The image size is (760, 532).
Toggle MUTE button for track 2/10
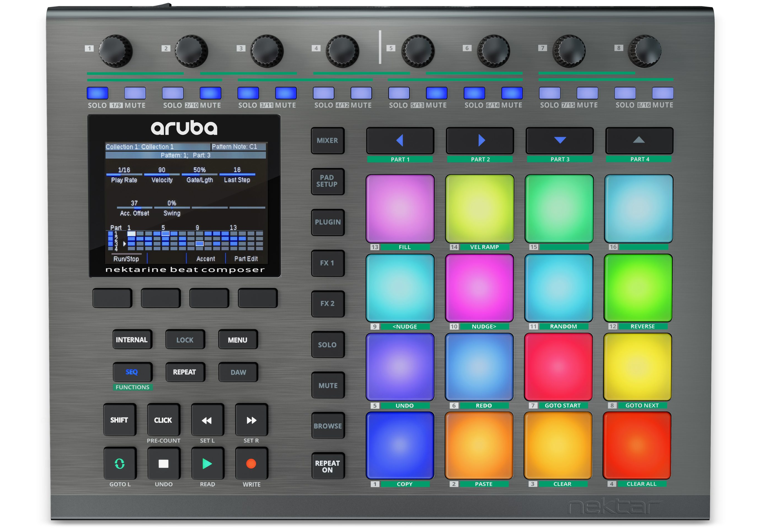(211, 93)
